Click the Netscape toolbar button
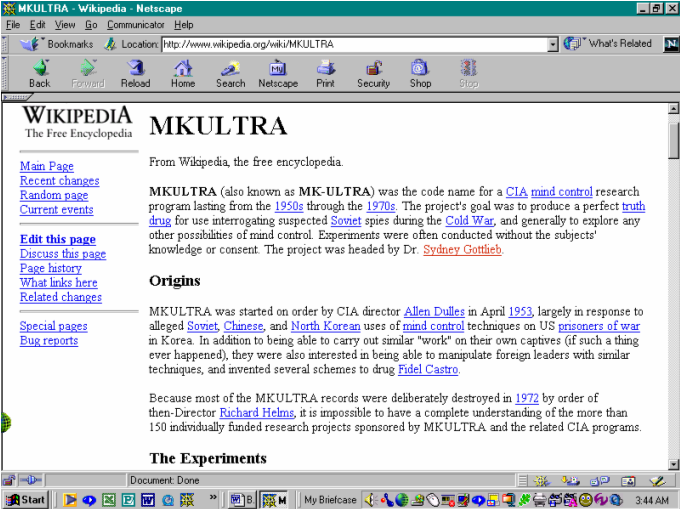Viewport: 680px width, 509px height. click(278, 73)
